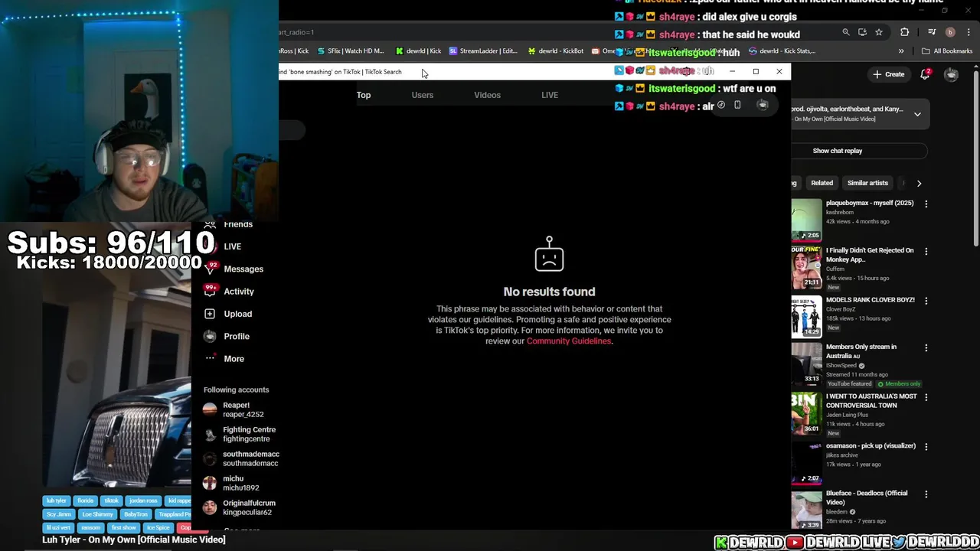The image size is (980, 551).
Task: Open Blueface Deadlocs video thumbnail
Action: tap(806, 510)
